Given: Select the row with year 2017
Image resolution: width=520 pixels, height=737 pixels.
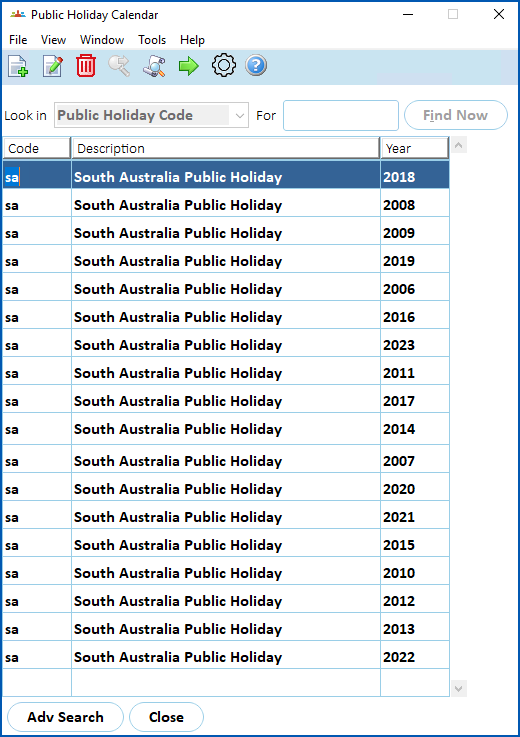Looking at the screenshot, I should coord(226,399).
